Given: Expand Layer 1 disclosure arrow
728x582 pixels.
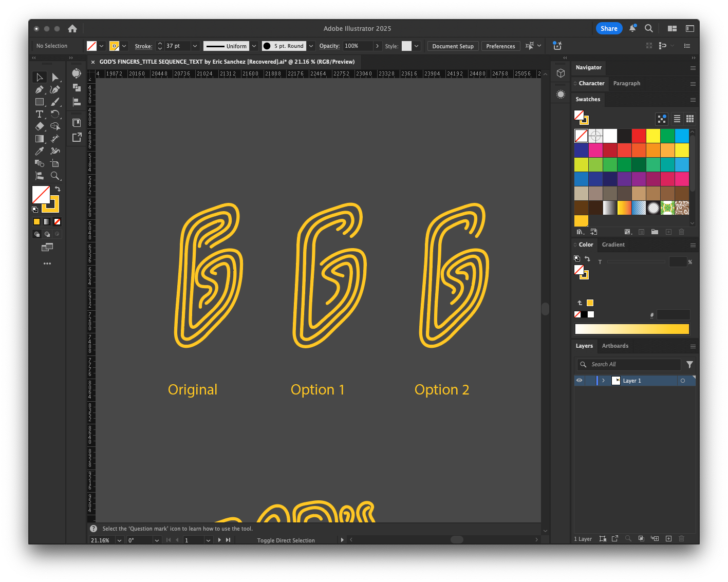Looking at the screenshot, I should (604, 381).
